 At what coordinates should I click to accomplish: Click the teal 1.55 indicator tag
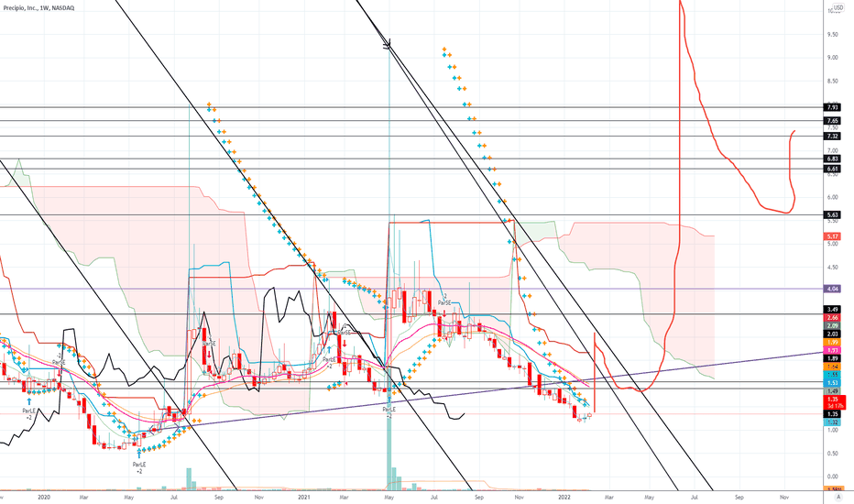point(833,375)
